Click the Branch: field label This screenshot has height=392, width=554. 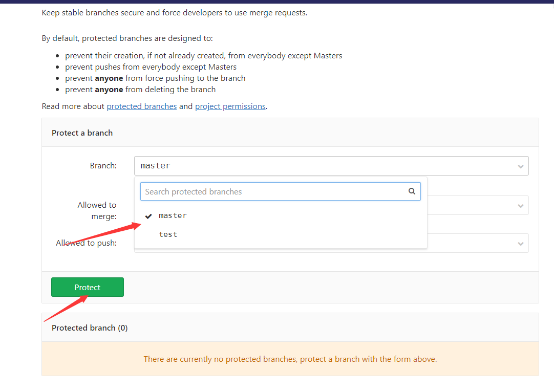tap(103, 166)
